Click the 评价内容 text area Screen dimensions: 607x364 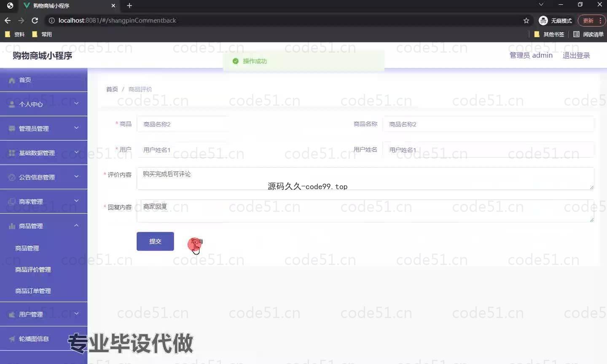[365, 179]
